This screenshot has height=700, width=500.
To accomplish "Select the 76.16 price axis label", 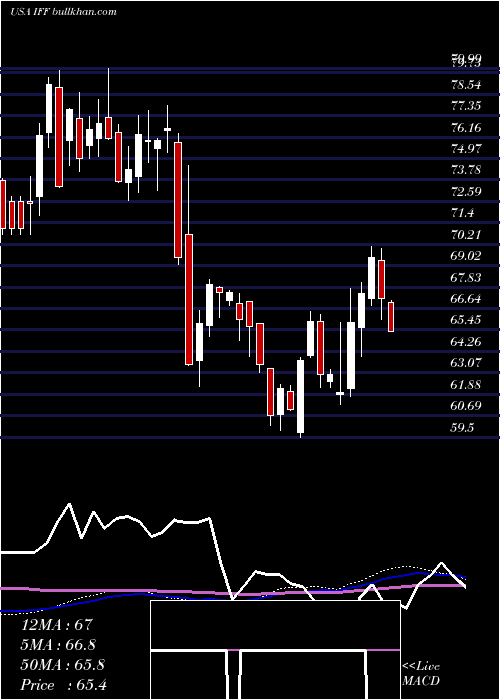I will pyautogui.click(x=467, y=127).
